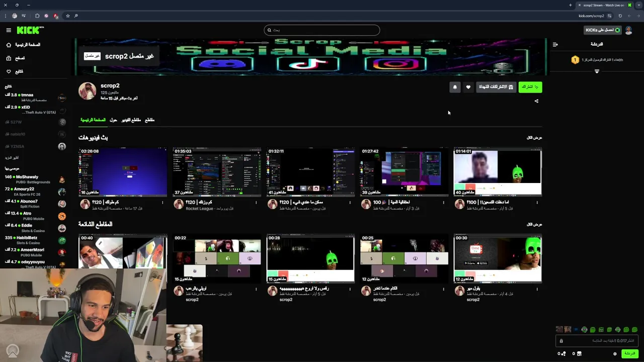This screenshot has width=644, height=362.
Task: Switch to the clips tab
Action: 149,120
